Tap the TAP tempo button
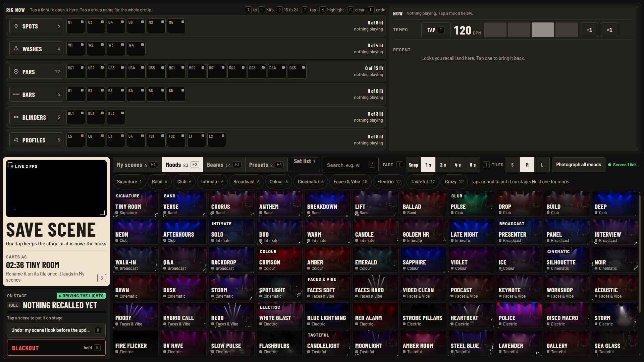Image resolution: width=644 pixels, height=362 pixels. point(436,30)
